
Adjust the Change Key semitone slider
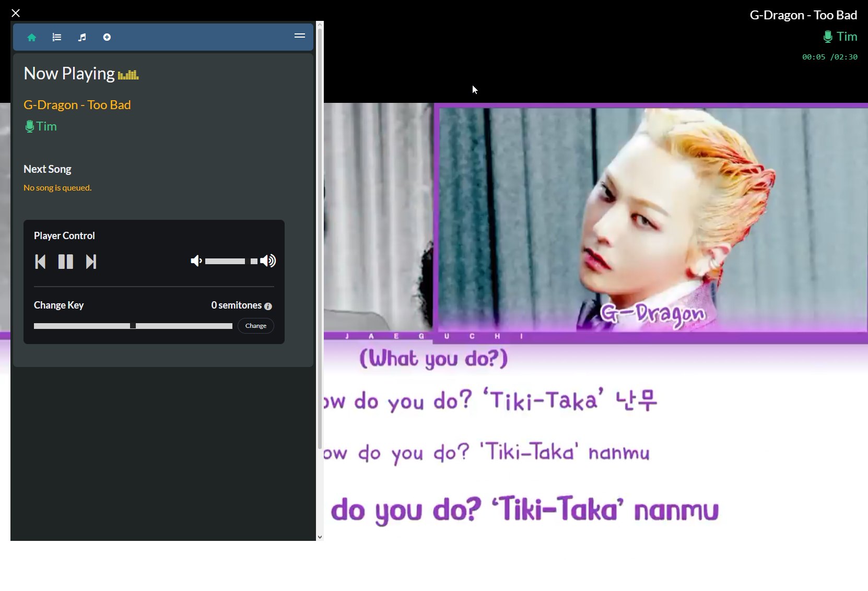tap(133, 326)
